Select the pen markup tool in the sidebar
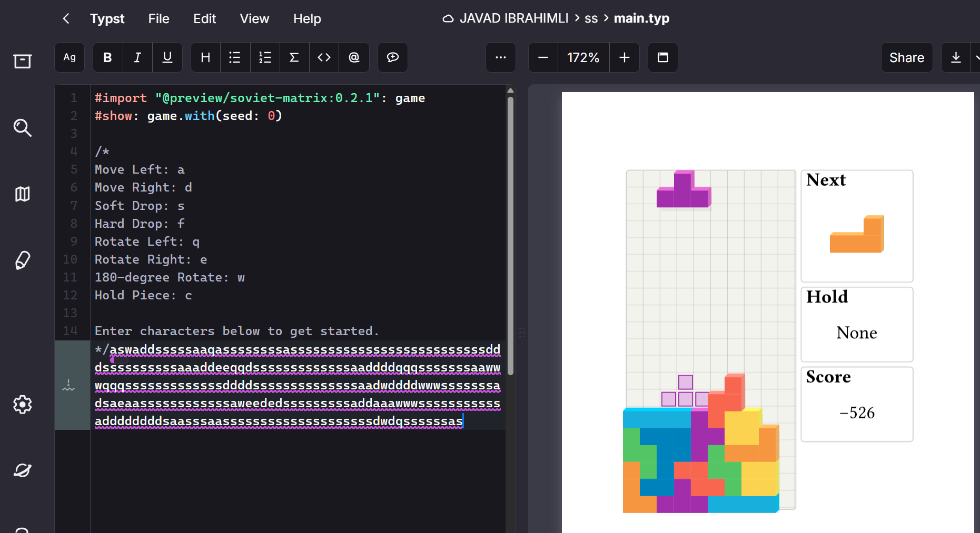This screenshot has width=980, height=533. pos(22,260)
